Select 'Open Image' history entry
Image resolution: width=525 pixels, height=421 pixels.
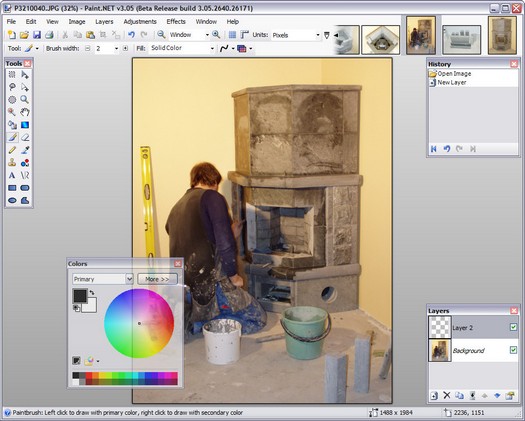(x=454, y=74)
